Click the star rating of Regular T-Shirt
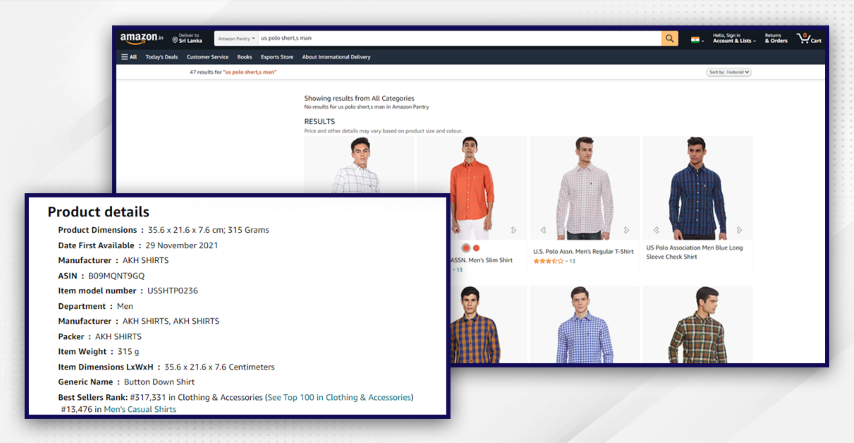Viewport: 854px width, 443px height. (548, 261)
